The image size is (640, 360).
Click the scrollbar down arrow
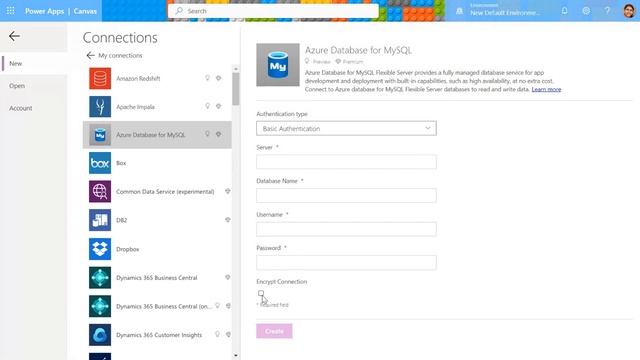click(236, 356)
